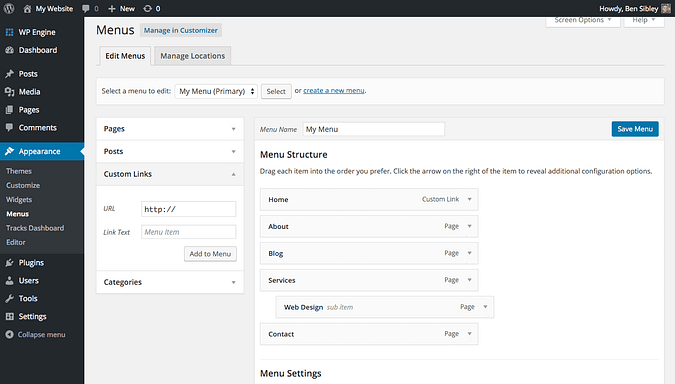Focus the URL input field
This screenshot has width=675, height=384.
click(189, 209)
